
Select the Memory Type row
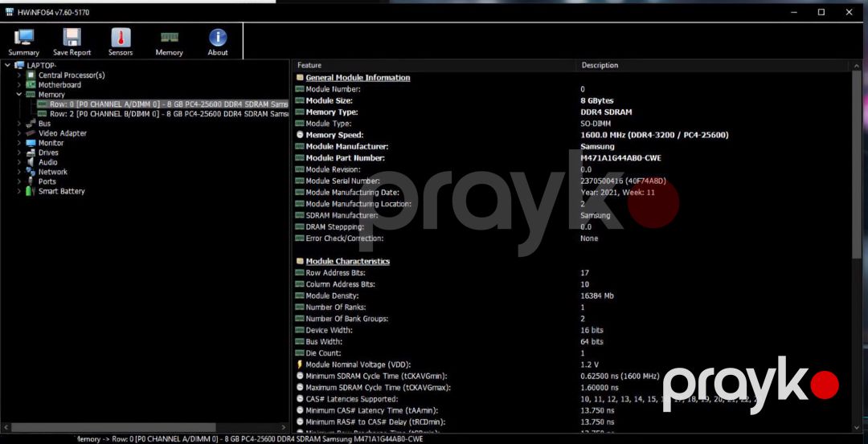point(572,112)
